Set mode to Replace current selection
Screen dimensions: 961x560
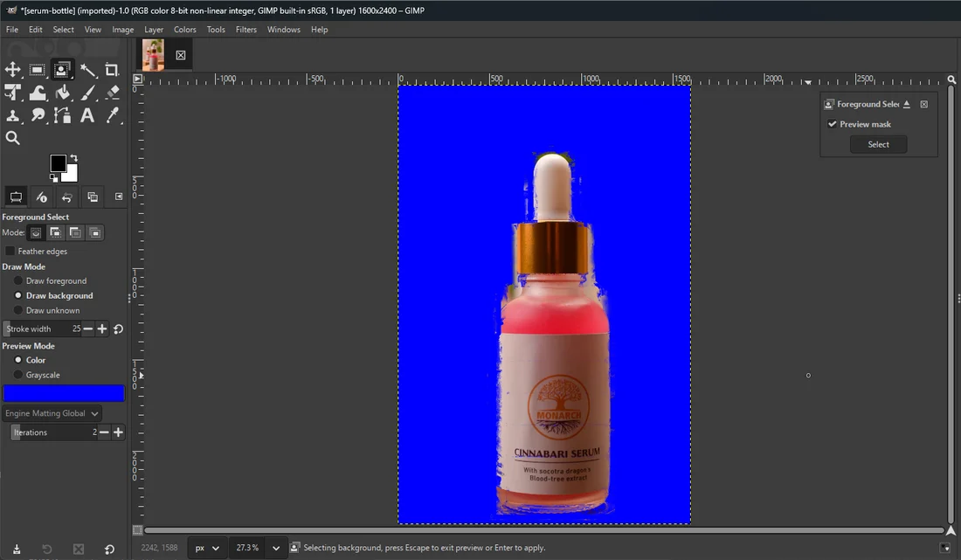coord(36,232)
